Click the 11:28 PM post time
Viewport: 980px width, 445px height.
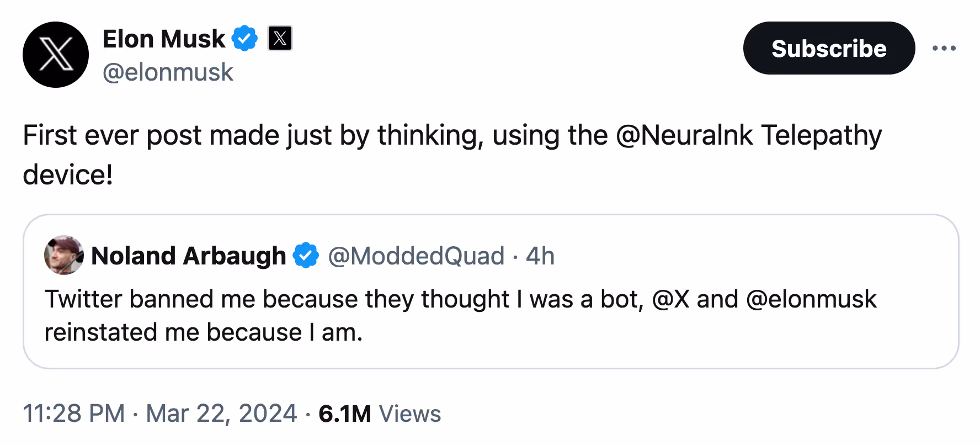pyautogui.click(x=74, y=414)
